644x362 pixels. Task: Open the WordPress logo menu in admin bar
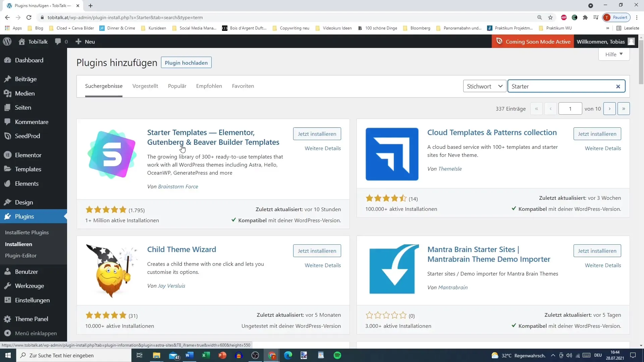pos(7,42)
